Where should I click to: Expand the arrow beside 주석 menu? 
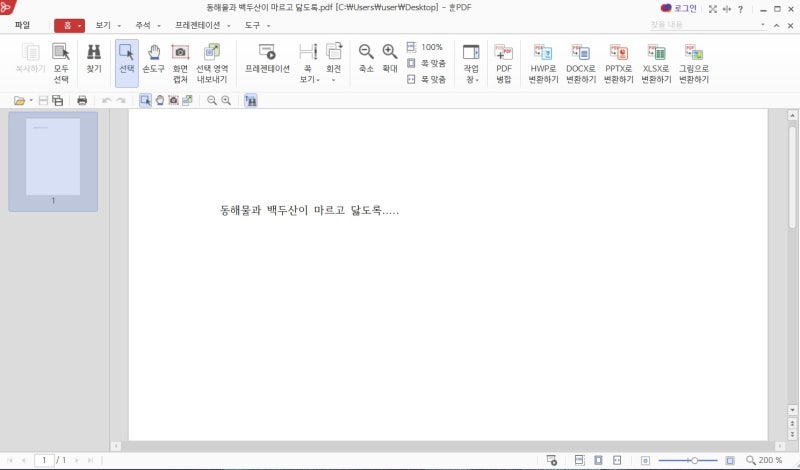pos(159,26)
